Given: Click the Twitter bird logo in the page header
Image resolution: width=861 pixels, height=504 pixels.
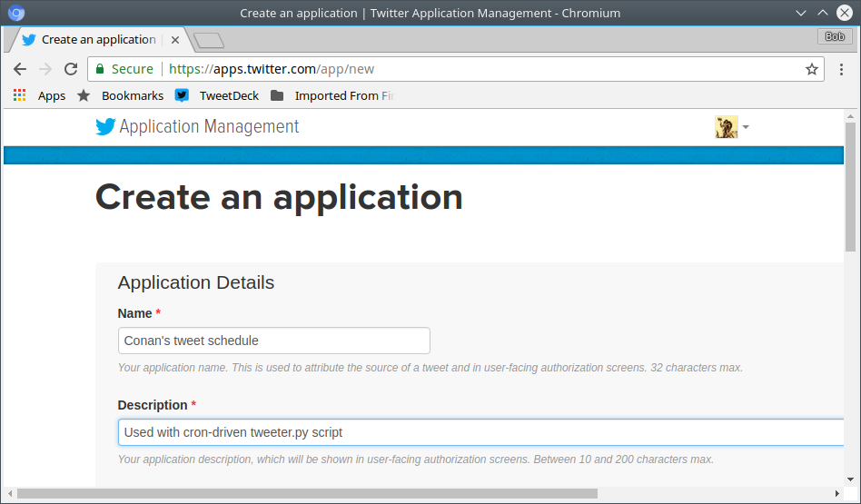Looking at the screenshot, I should coord(105,127).
